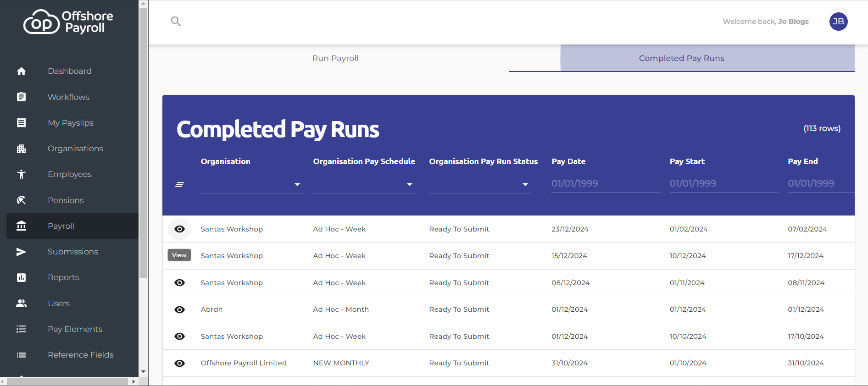Click the Employees person icon
Viewport: 868px width, 386px height.
(21, 174)
